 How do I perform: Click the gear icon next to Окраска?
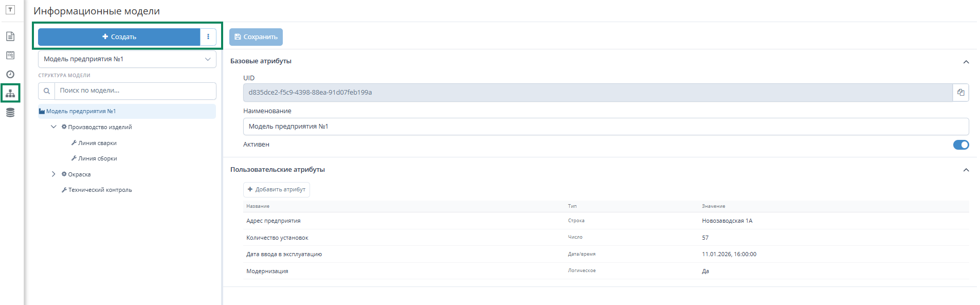click(x=64, y=174)
